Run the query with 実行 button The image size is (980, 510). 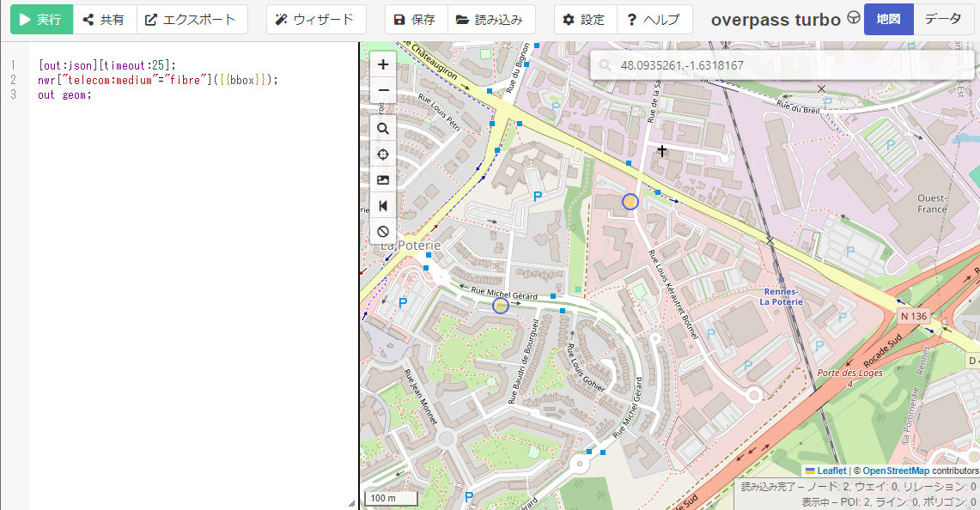pyautogui.click(x=42, y=20)
